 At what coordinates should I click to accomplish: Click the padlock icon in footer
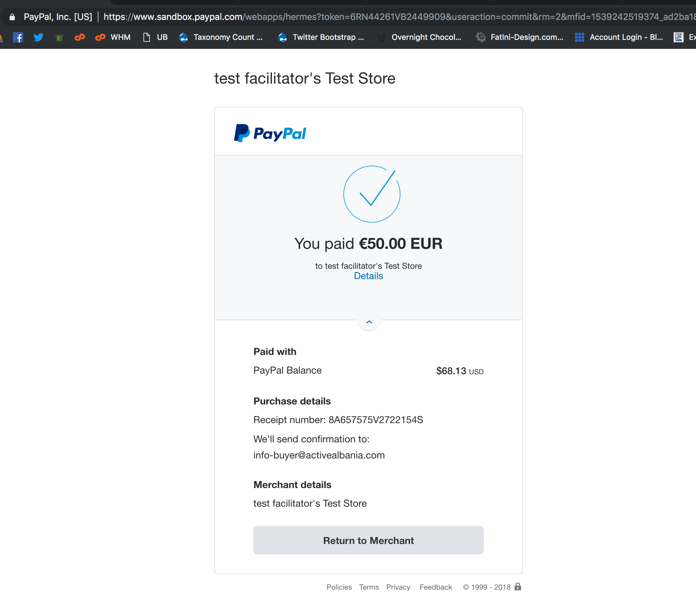coord(517,586)
